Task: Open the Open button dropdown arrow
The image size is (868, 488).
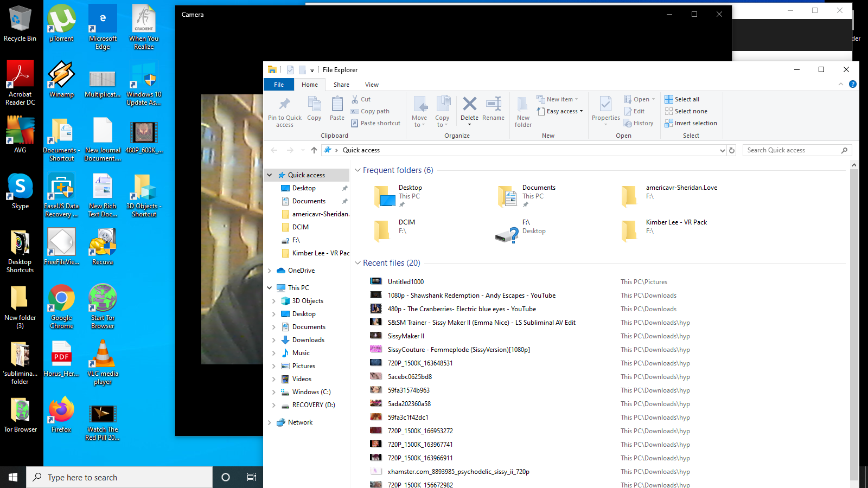Action: (653, 99)
